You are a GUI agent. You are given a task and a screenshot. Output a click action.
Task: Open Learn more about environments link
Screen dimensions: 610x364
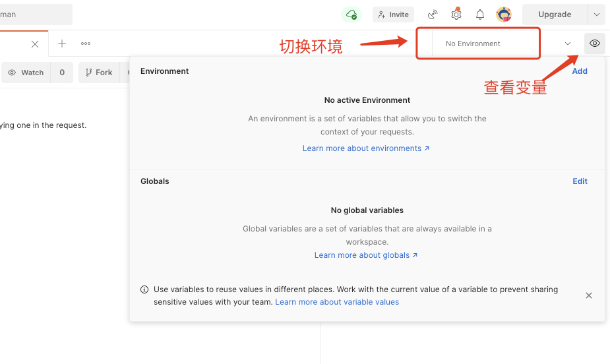366,148
